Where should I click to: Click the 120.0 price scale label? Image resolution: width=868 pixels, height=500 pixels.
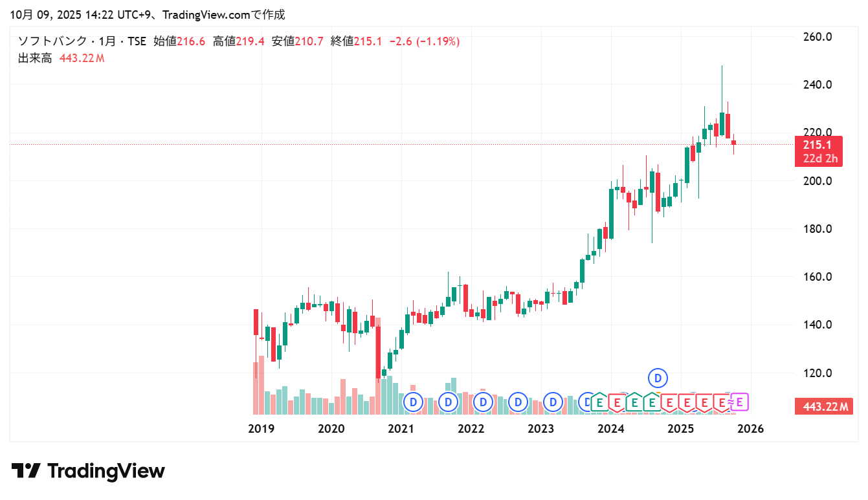coord(816,373)
